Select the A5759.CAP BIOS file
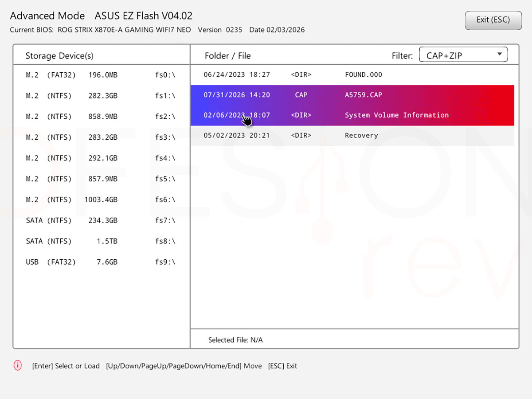Screen dimensions: 532x399 [352, 95]
